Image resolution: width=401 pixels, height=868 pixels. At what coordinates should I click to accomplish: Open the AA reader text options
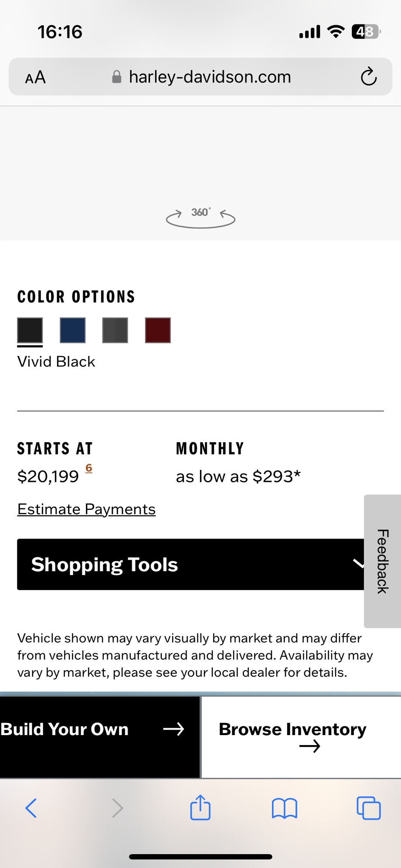[x=35, y=78]
